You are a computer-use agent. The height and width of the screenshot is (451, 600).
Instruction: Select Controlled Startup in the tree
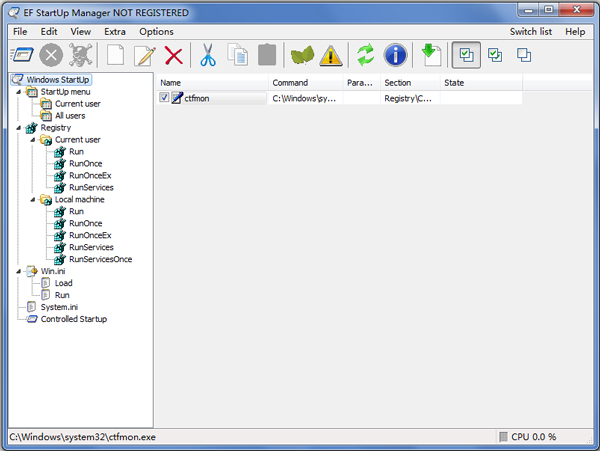(73, 319)
